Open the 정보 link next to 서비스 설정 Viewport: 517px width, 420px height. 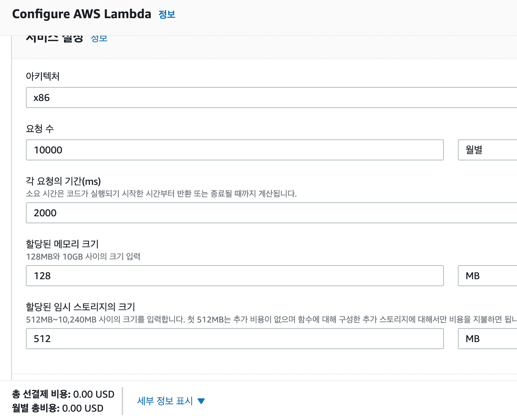pos(99,38)
